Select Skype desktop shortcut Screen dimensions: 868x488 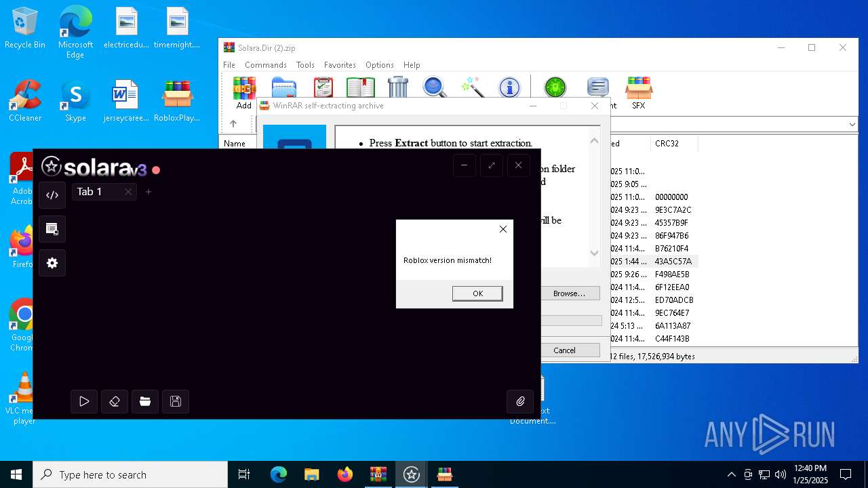tap(75, 100)
